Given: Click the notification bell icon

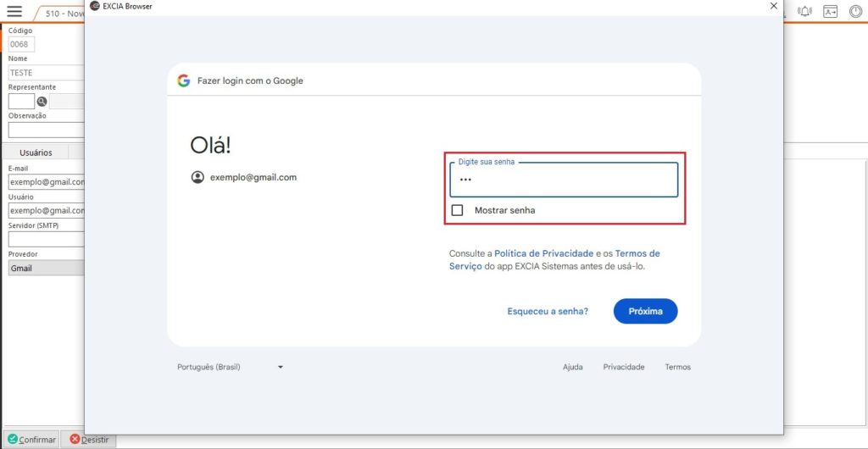Looking at the screenshot, I should (804, 12).
